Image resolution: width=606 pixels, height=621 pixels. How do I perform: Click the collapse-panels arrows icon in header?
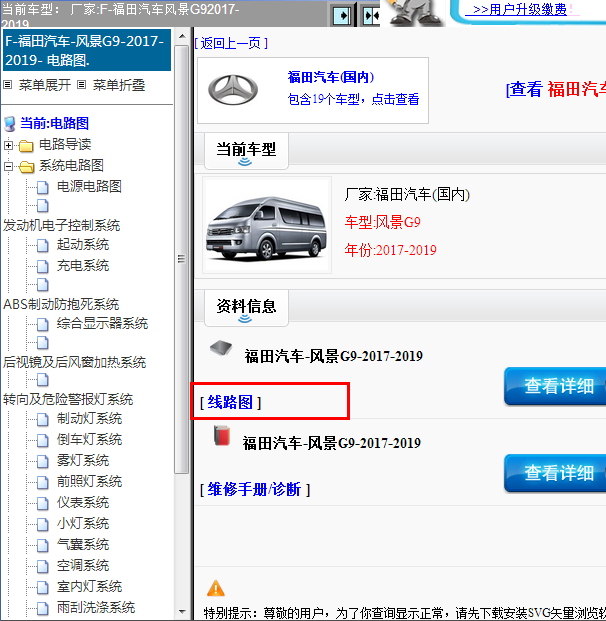[x=371, y=16]
